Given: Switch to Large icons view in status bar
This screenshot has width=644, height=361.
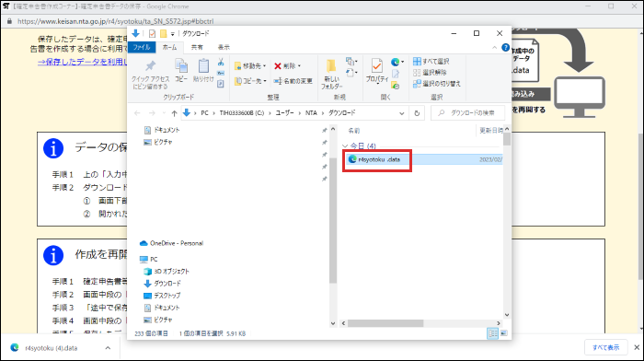Looking at the screenshot, I should (x=503, y=333).
